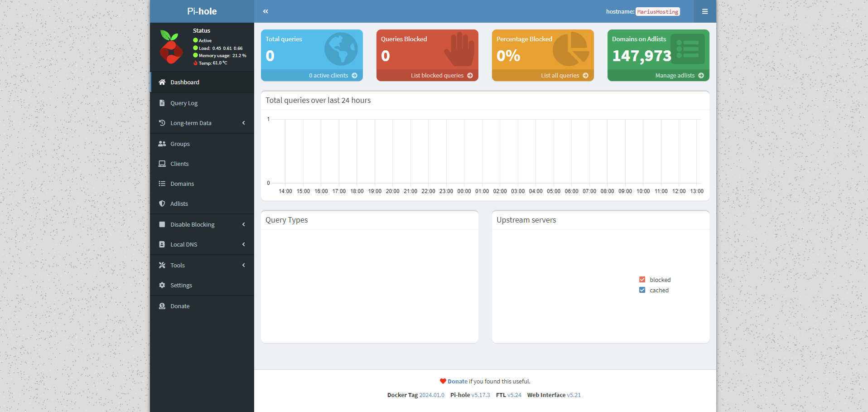Image resolution: width=868 pixels, height=412 pixels.
Task: Expand Local DNS submenu chevron
Action: click(x=244, y=244)
